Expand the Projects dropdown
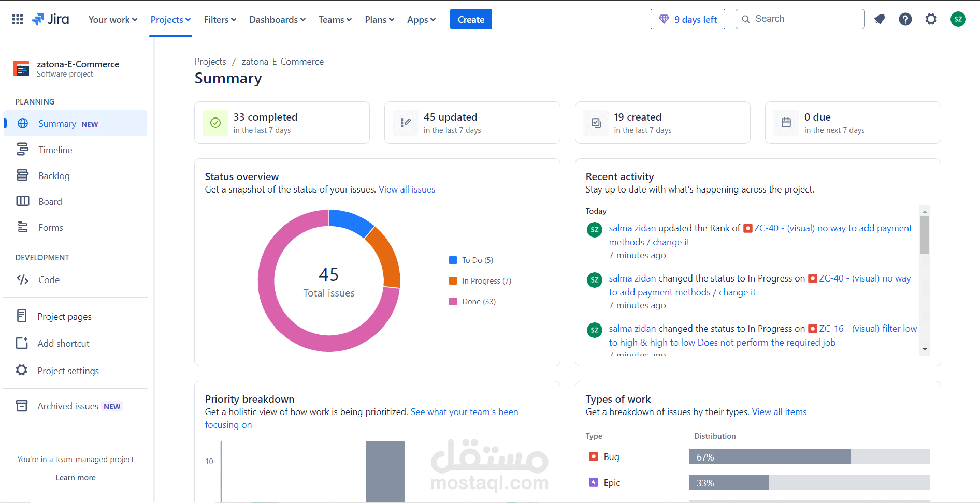The height and width of the screenshot is (503, 980). point(170,19)
